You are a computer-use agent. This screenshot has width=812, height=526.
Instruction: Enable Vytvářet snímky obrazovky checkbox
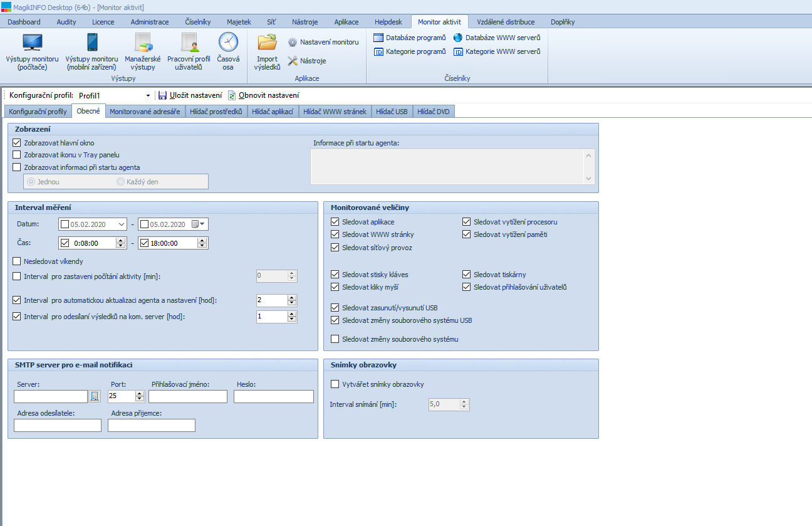(335, 384)
